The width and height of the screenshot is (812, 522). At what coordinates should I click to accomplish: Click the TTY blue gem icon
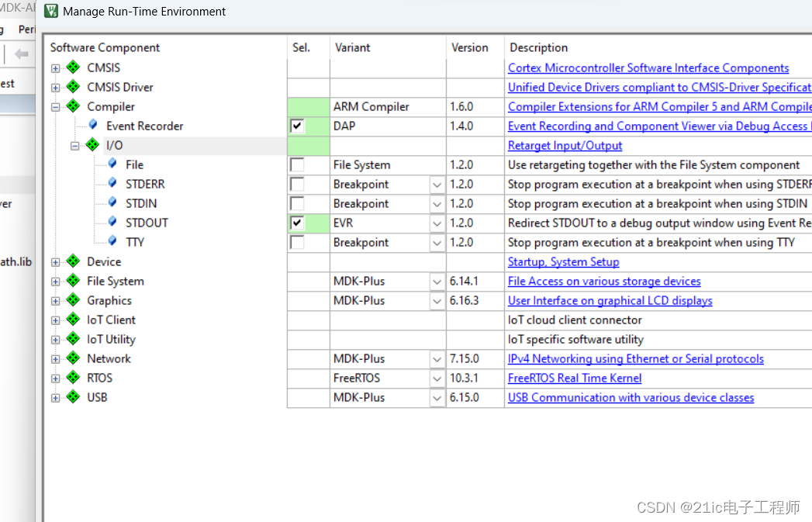[112, 240]
